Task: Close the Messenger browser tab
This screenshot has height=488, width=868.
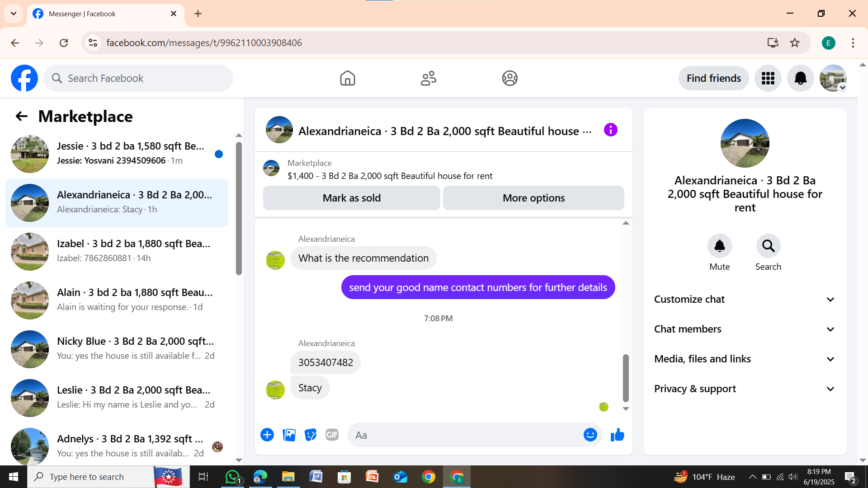Action: click(174, 14)
